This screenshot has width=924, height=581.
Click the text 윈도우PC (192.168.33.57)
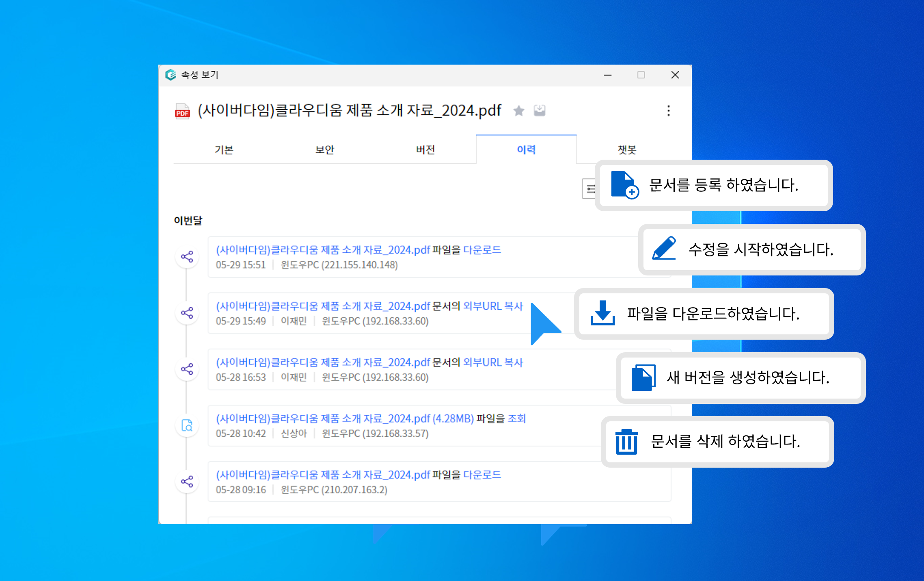[x=375, y=434]
